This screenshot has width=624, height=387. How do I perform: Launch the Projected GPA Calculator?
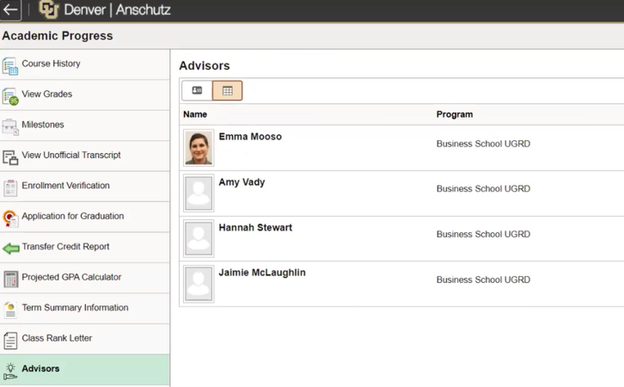[x=85, y=278]
